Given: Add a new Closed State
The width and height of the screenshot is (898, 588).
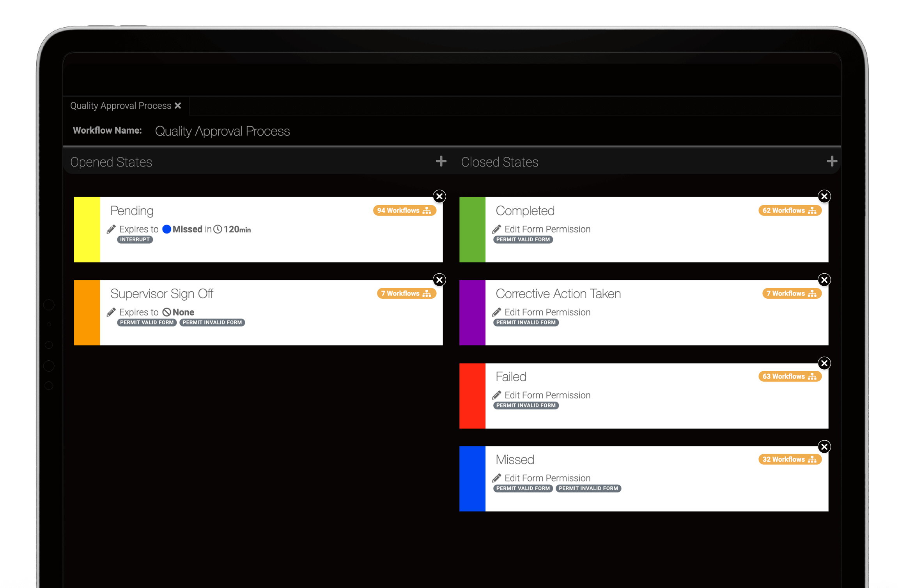Looking at the screenshot, I should (x=831, y=161).
